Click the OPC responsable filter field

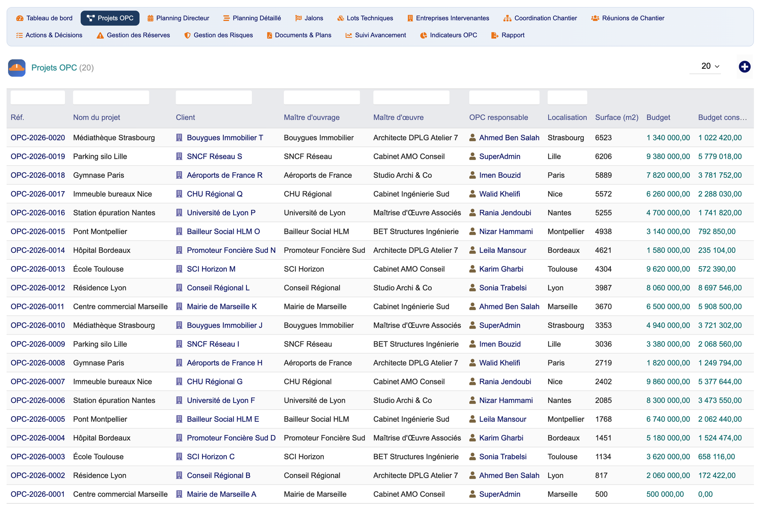tap(504, 97)
